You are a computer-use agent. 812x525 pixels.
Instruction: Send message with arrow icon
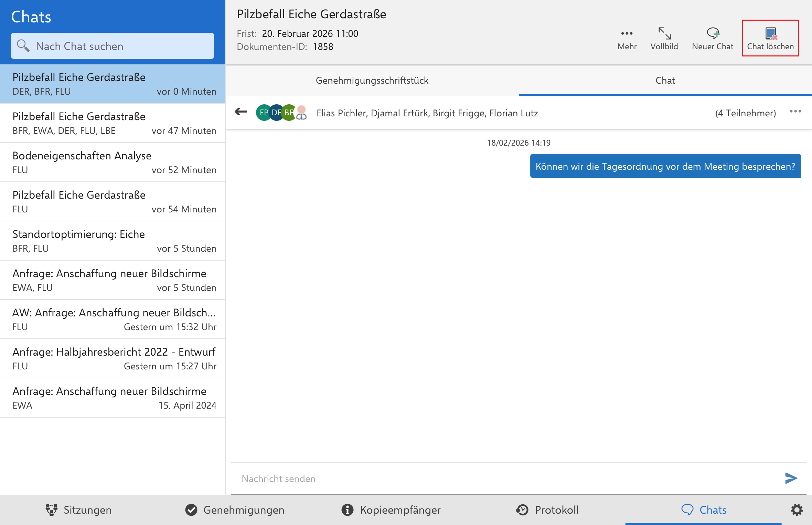click(x=791, y=478)
